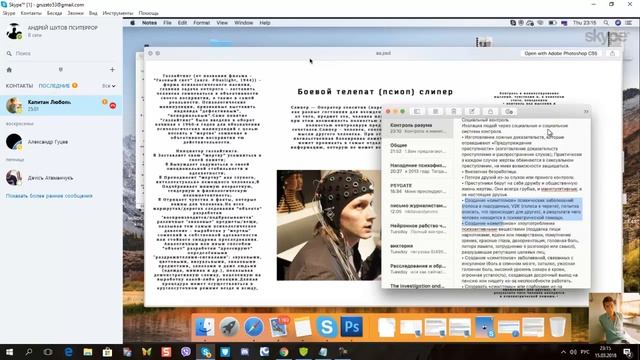Open Trash in the Mac Dock

558,327
